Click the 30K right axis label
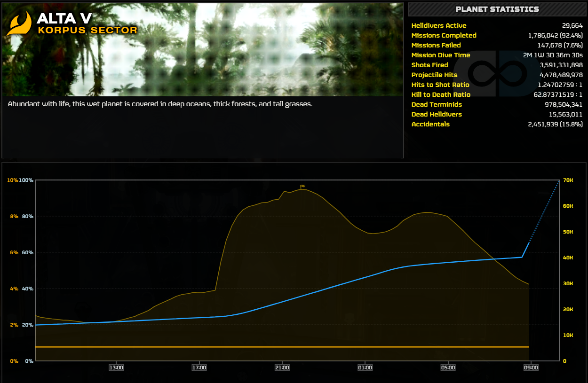Viewport: 588px width, 383px height. tap(567, 283)
